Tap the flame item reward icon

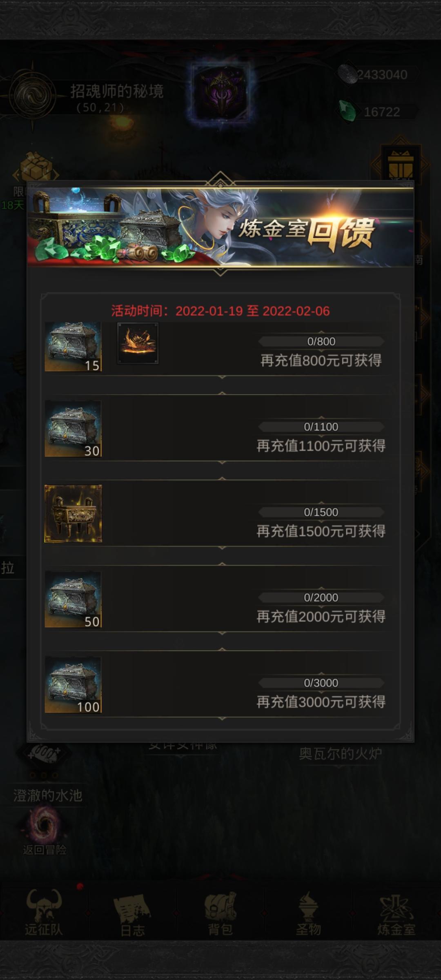[138, 343]
